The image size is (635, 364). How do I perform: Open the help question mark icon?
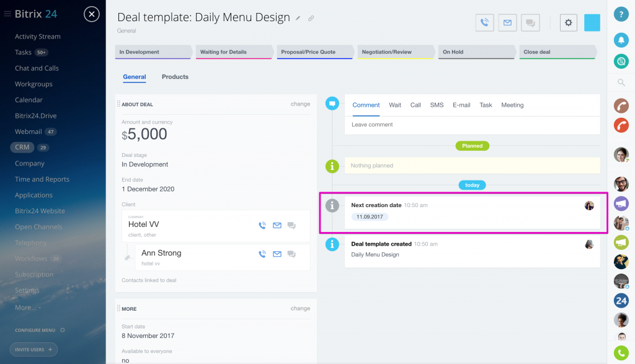(621, 14)
